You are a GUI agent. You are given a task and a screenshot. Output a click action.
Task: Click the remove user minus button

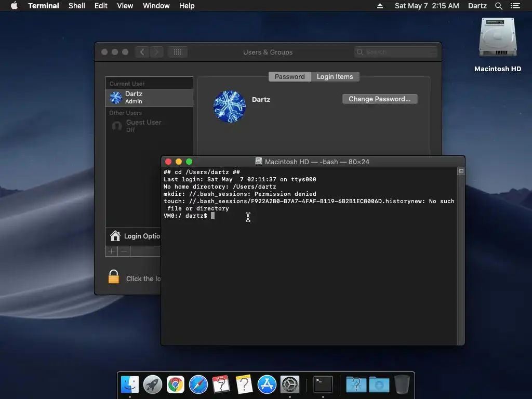tap(124, 251)
